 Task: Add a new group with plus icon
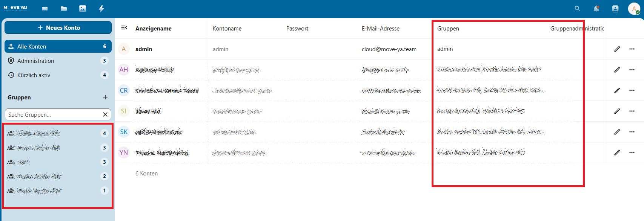pyautogui.click(x=105, y=97)
